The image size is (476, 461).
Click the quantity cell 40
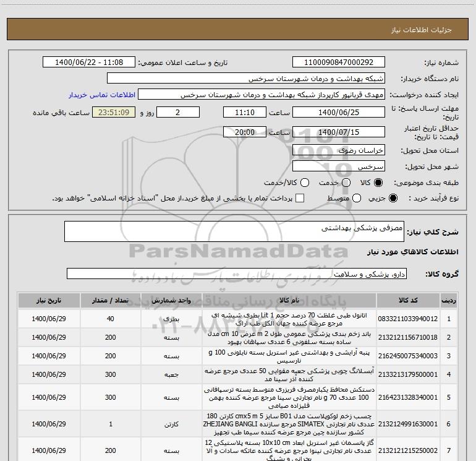(111, 319)
